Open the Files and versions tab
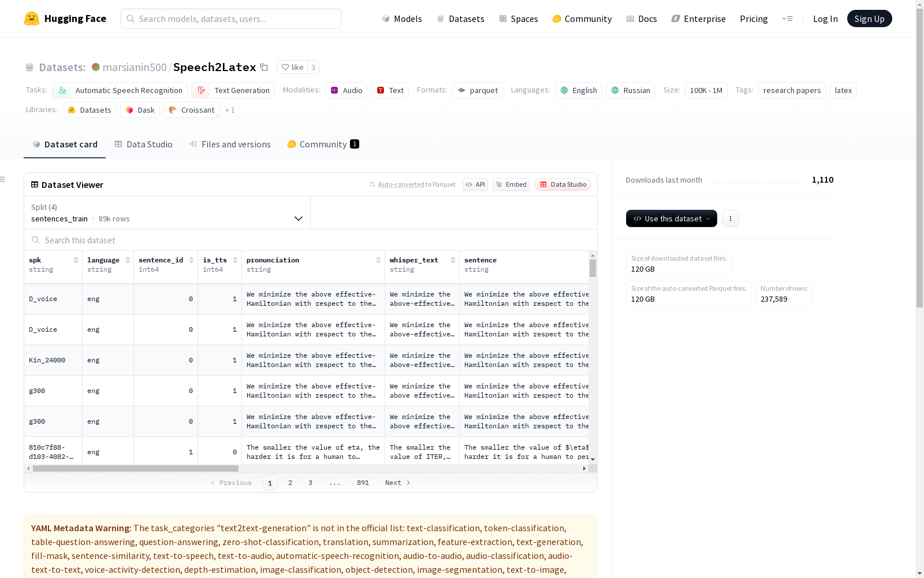This screenshot has width=924, height=578. (x=230, y=144)
